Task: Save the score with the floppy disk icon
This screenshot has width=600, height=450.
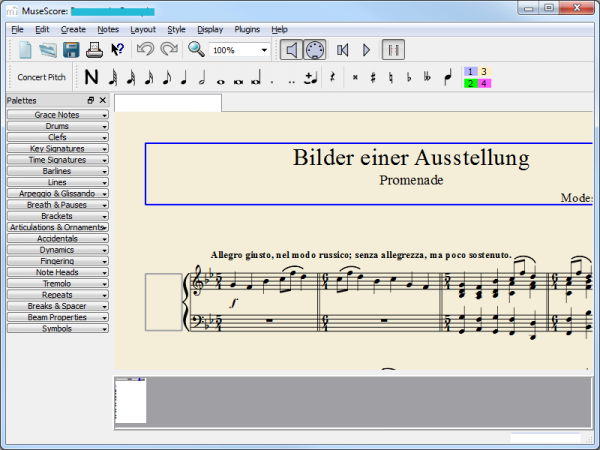Action: point(71,50)
